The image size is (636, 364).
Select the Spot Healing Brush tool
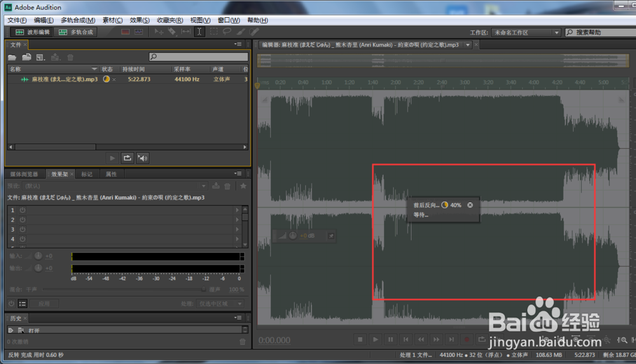click(254, 32)
